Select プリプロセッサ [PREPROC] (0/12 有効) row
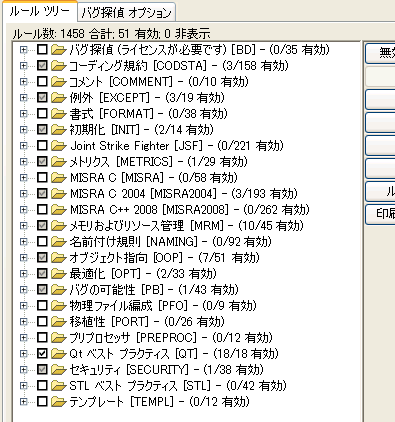Image resolution: width=395 pixels, height=422 pixels. pos(171,338)
